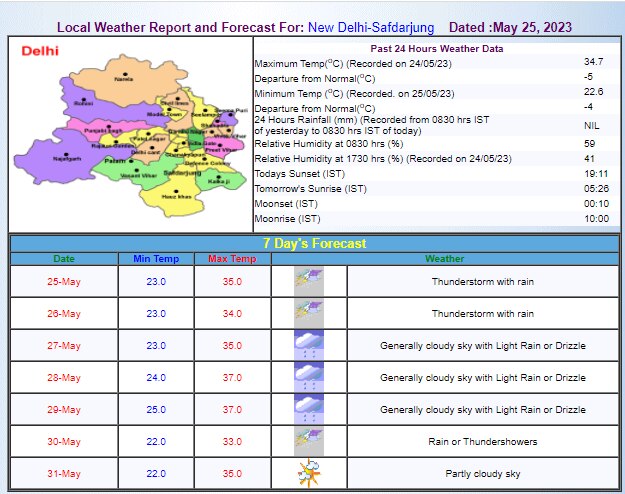Click the Date column header

64,259
